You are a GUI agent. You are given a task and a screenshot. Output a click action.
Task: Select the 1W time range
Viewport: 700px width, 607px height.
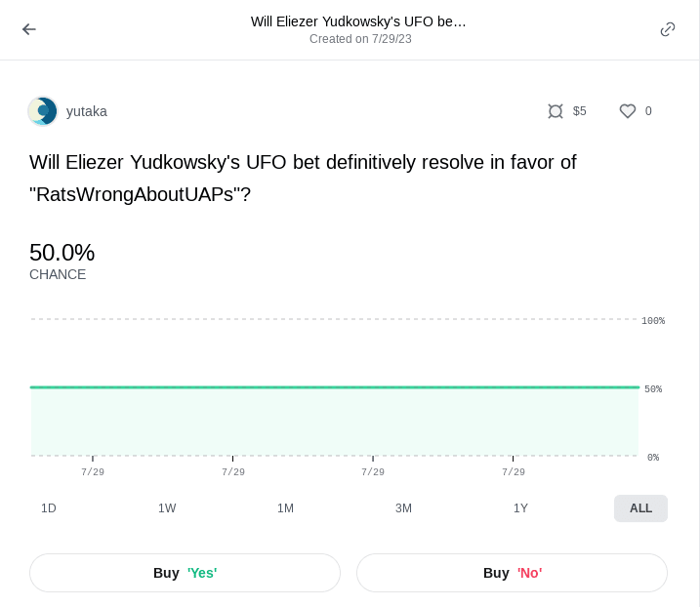[167, 508]
